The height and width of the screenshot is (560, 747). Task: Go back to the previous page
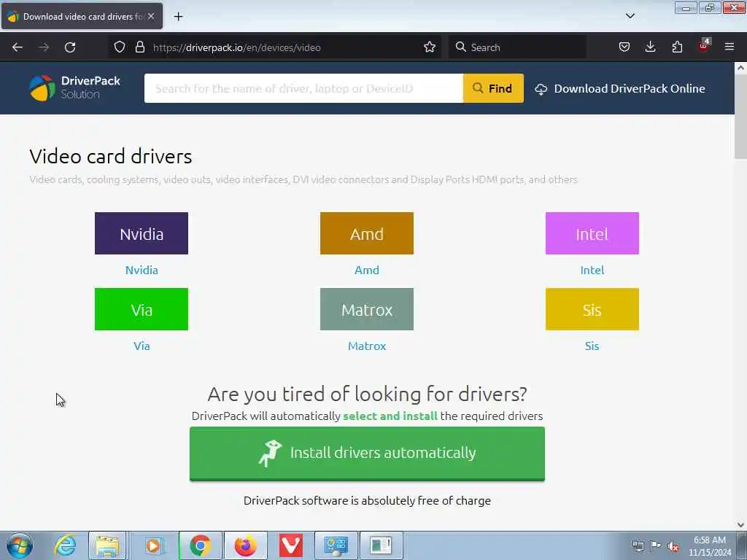pyautogui.click(x=18, y=47)
